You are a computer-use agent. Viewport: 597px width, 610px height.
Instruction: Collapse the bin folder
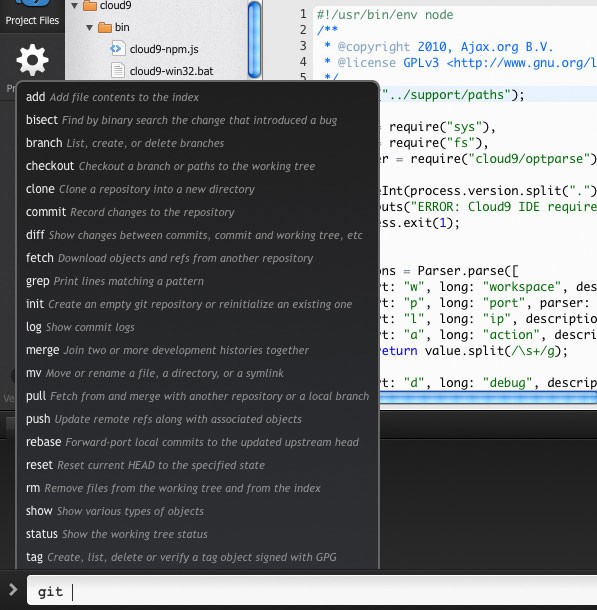tap(89, 28)
